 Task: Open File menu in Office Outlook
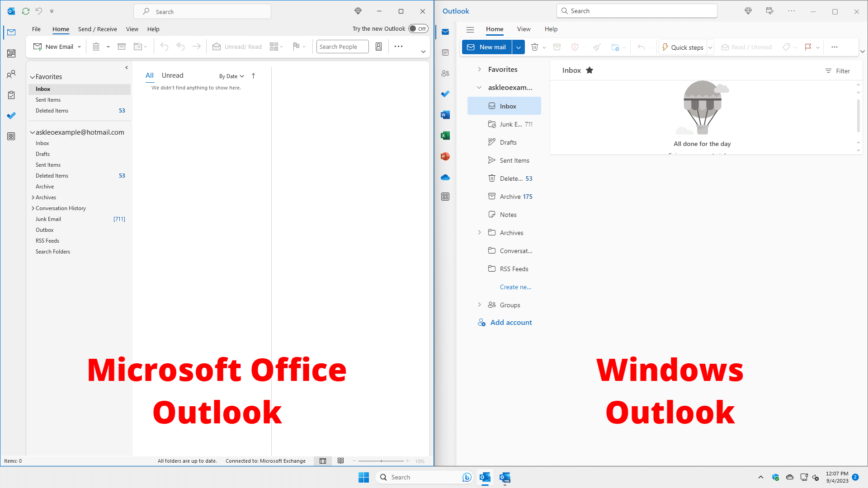coord(36,29)
